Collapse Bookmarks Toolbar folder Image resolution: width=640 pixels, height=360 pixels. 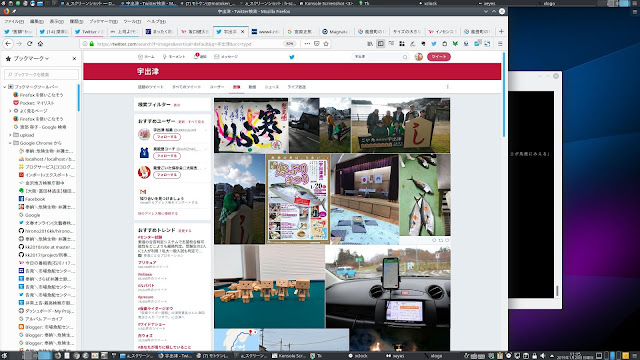[5, 87]
